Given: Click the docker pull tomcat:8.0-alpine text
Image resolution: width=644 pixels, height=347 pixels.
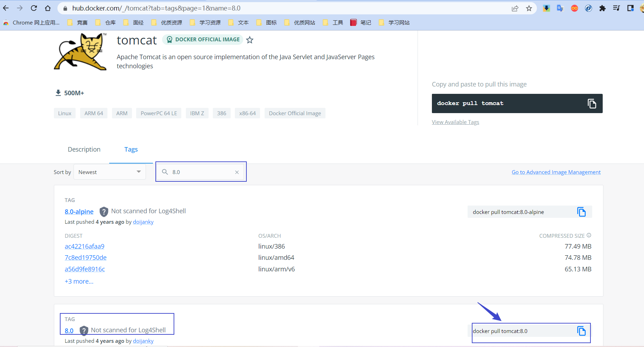Looking at the screenshot, I should tap(508, 212).
